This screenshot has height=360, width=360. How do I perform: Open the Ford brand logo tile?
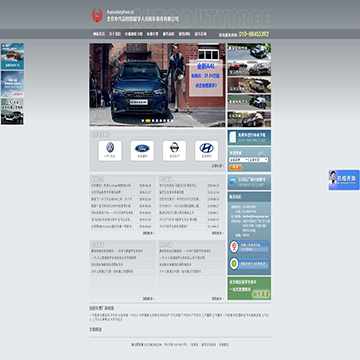(142, 151)
